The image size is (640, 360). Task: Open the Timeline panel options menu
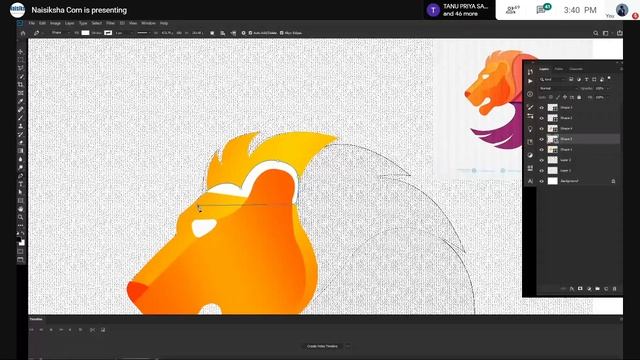(621, 319)
